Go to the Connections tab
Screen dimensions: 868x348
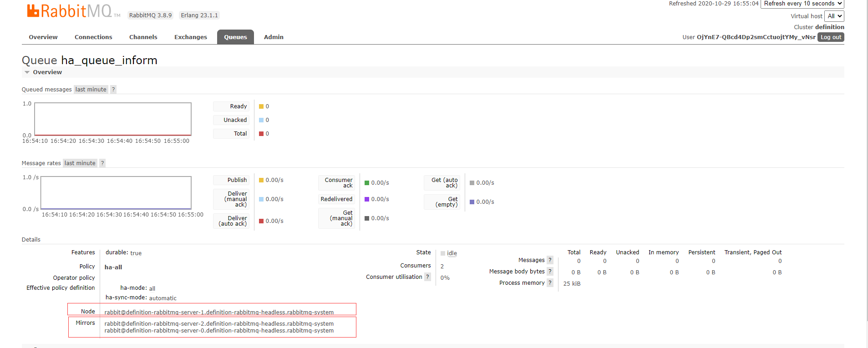click(93, 37)
